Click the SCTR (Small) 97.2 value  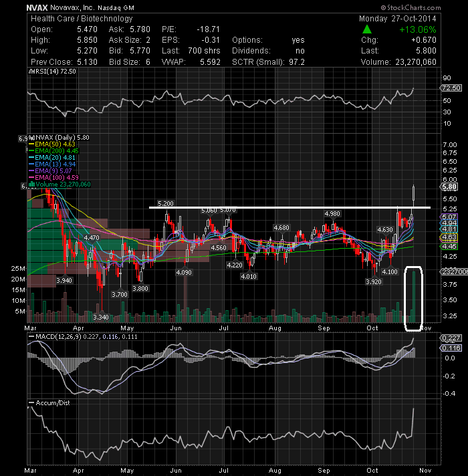[297, 62]
